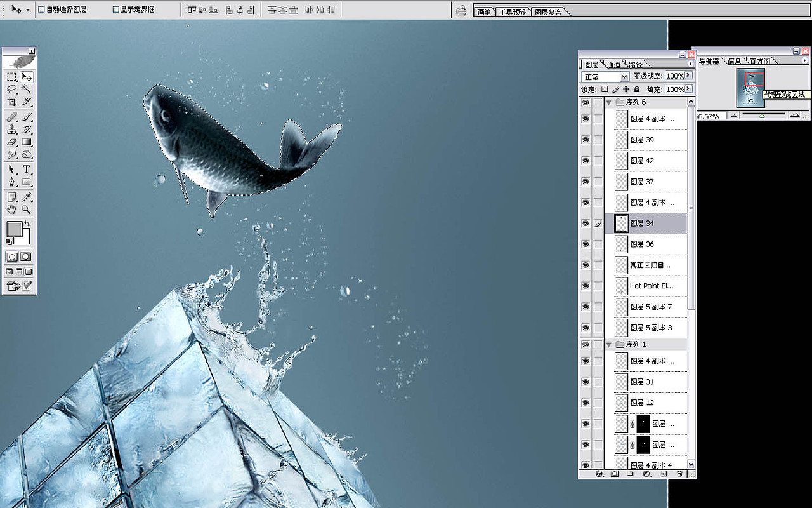Select the Pen tool

[12, 182]
